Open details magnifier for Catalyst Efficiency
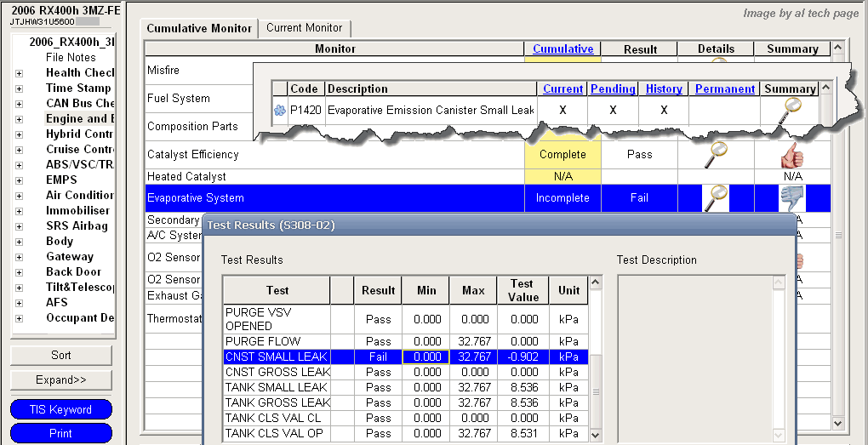 (716, 154)
